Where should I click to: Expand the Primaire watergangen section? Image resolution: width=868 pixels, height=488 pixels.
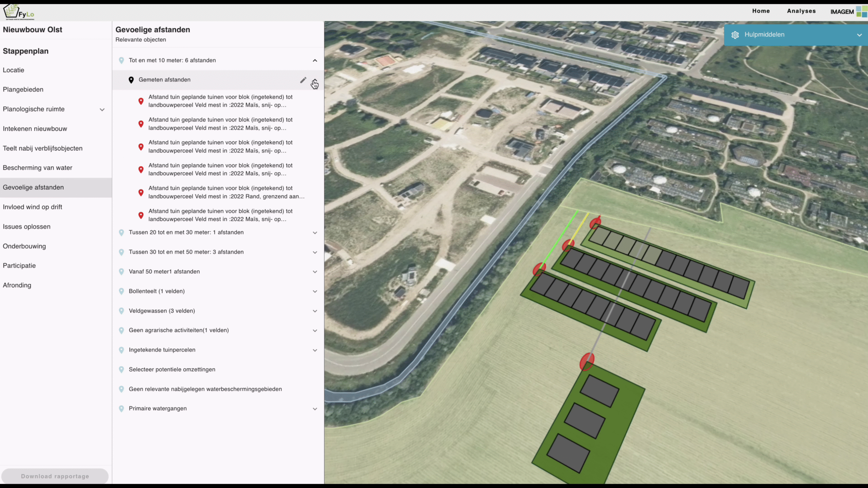315,409
